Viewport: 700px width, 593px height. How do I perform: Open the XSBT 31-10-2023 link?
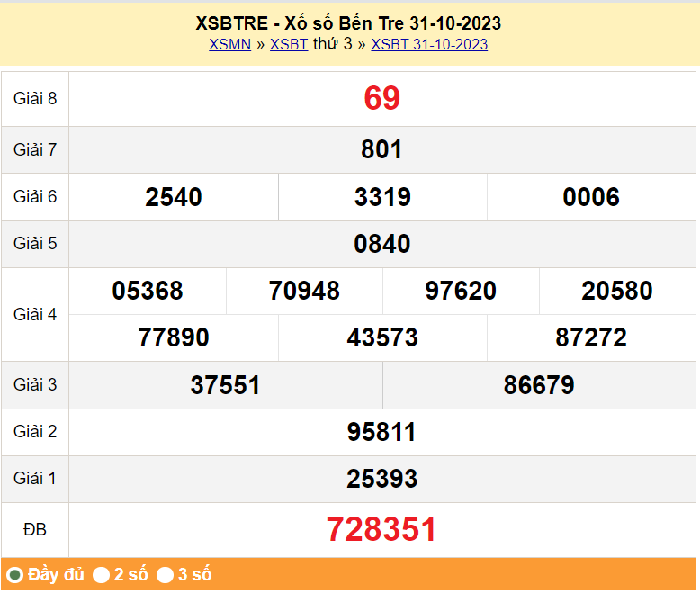point(429,44)
